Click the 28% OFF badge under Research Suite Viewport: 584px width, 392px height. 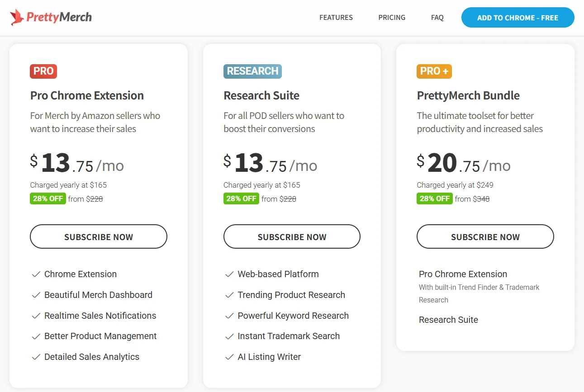tap(241, 198)
